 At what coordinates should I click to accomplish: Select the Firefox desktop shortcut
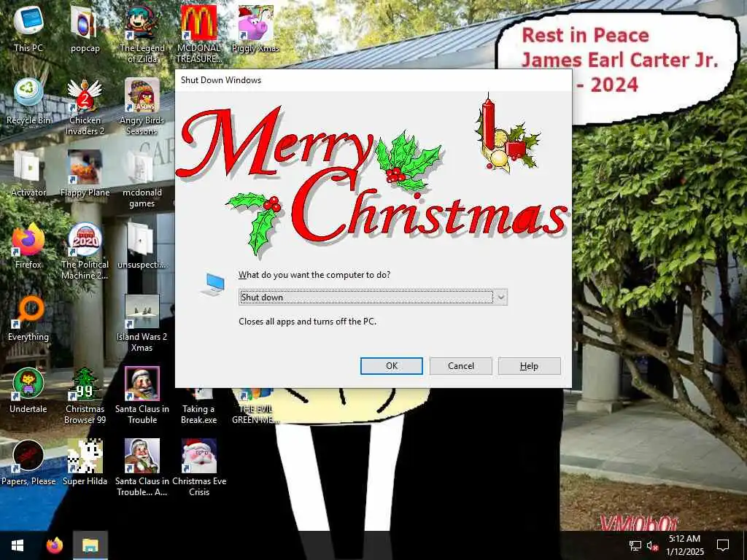[28, 246]
